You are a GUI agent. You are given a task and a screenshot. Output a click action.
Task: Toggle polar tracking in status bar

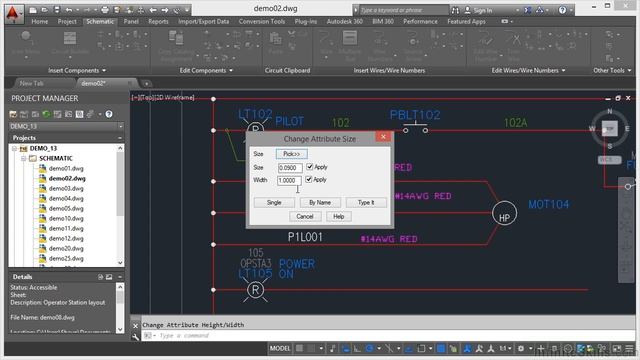point(370,349)
